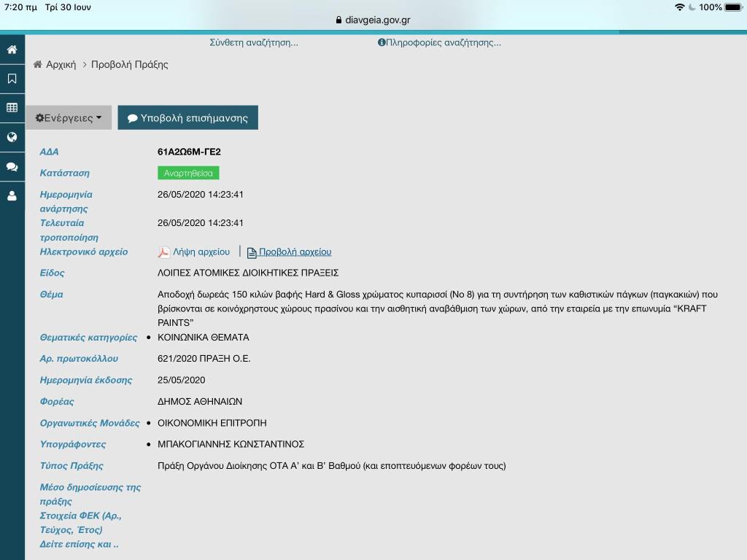Open the Λήψη αρχείου download link
The width and height of the screenshot is (747, 560).
pos(201,252)
